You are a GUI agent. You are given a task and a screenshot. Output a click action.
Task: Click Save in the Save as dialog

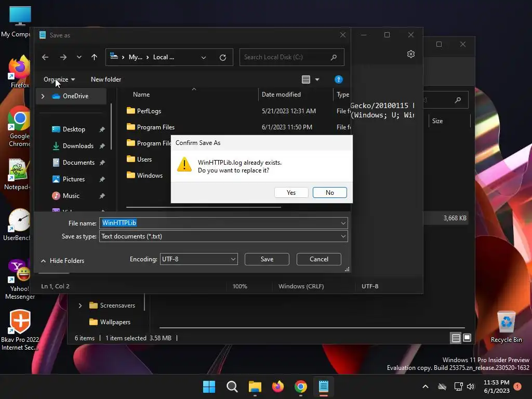tap(267, 259)
